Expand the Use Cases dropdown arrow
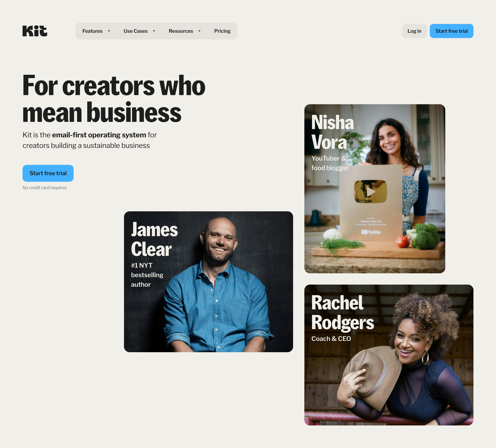The image size is (496, 448). pos(154,31)
